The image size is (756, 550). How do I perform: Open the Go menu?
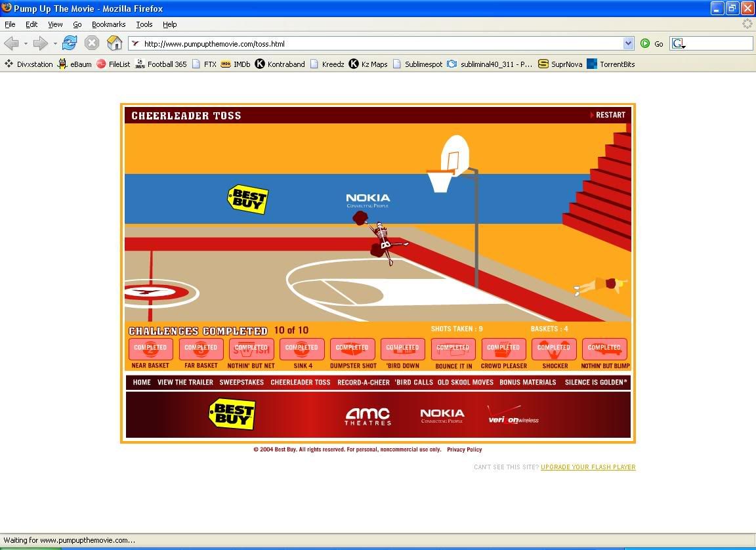(77, 24)
